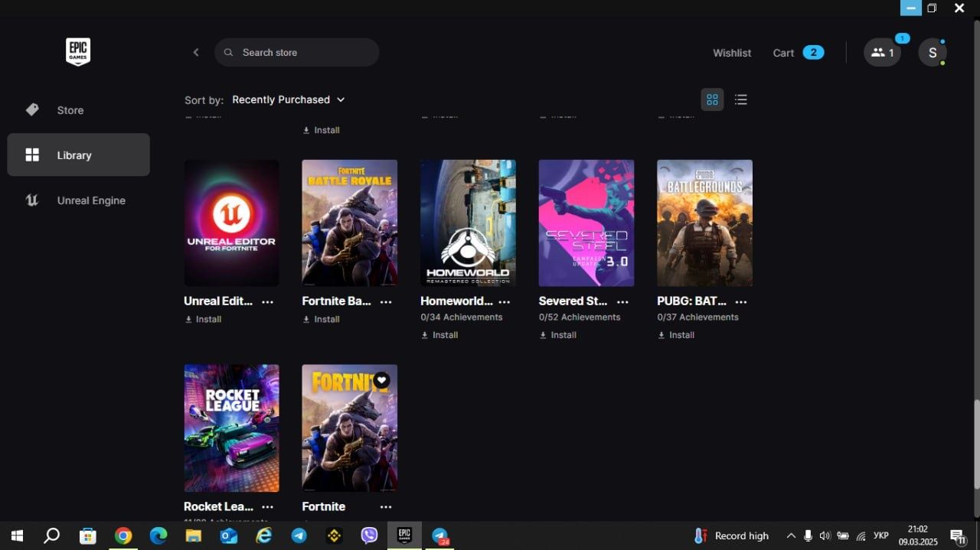Click the Epic Games logo
The height and width of the screenshot is (550, 980).
click(78, 52)
